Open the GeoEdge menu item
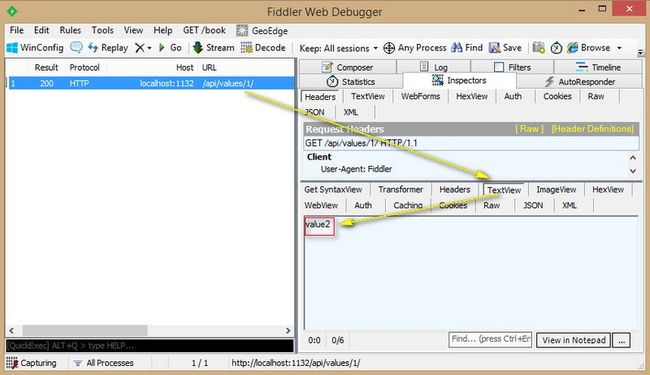 click(262, 31)
